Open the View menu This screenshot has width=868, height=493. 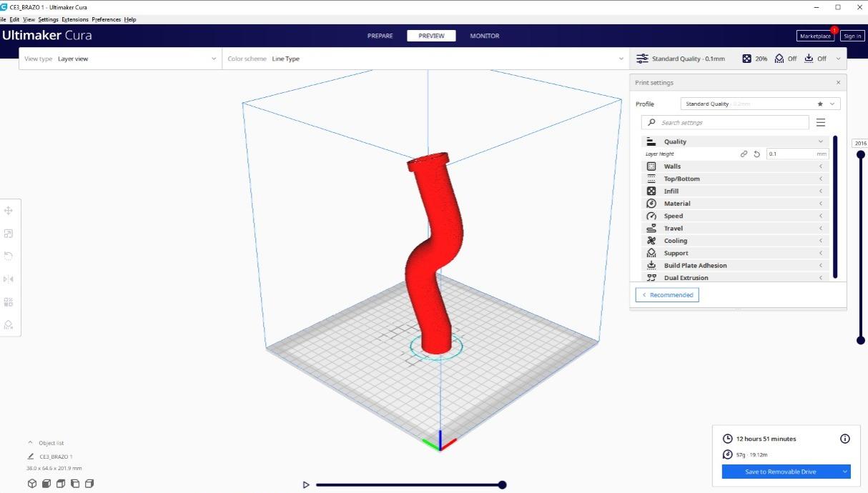point(29,19)
